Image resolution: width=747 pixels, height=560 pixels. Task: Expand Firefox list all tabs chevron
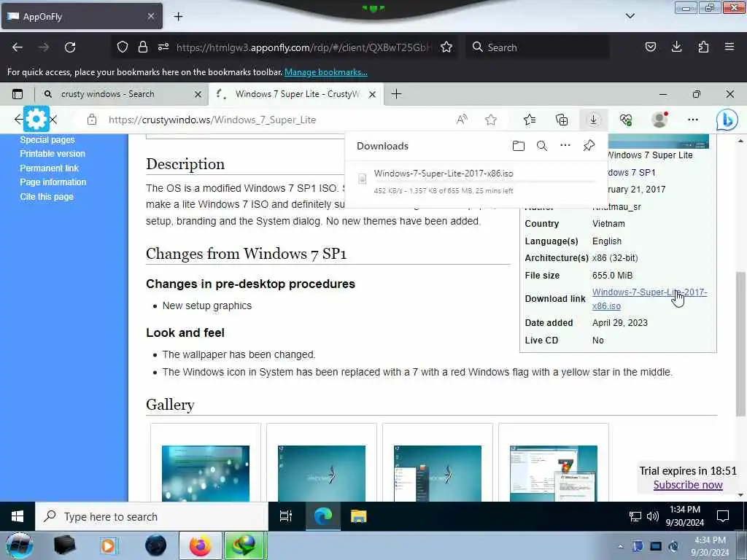point(630,16)
